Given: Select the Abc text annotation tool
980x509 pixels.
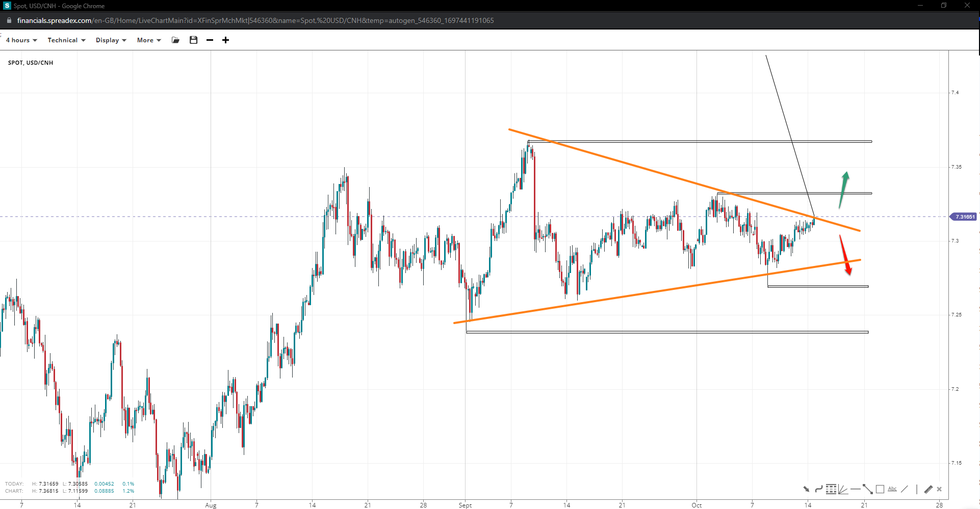Looking at the screenshot, I should click(892, 489).
